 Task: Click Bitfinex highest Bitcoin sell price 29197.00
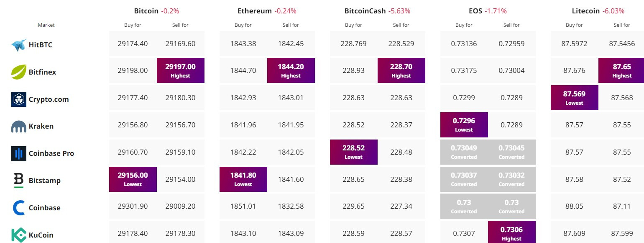click(x=181, y=70)
